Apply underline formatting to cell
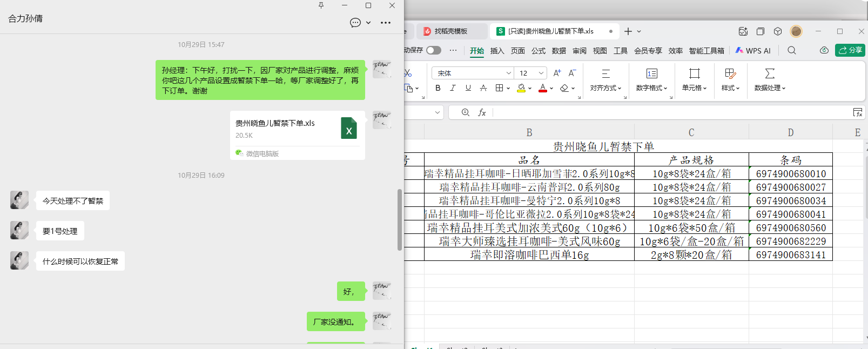Viewport: 868px width, 349px height. [x=468, y=88]
